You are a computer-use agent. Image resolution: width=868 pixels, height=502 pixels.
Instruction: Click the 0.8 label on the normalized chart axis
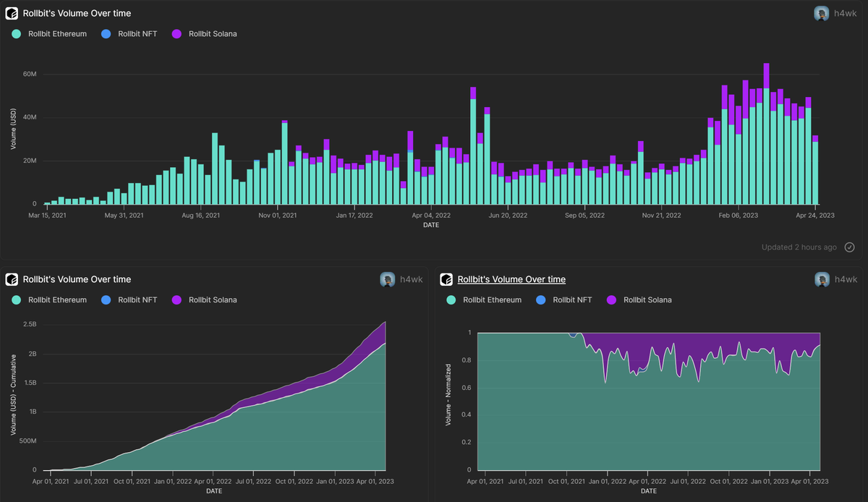point(467,360)
